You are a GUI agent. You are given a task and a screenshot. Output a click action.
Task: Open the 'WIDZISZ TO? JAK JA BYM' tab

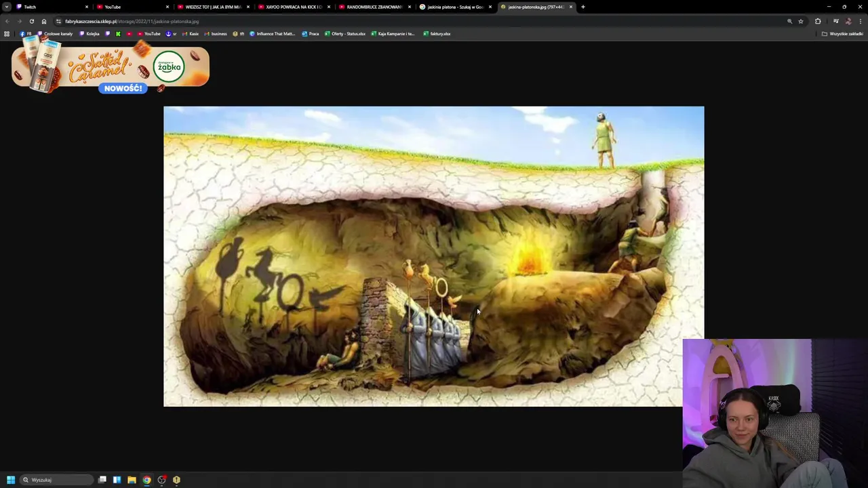pyautogui.click(x=213, y=7)
